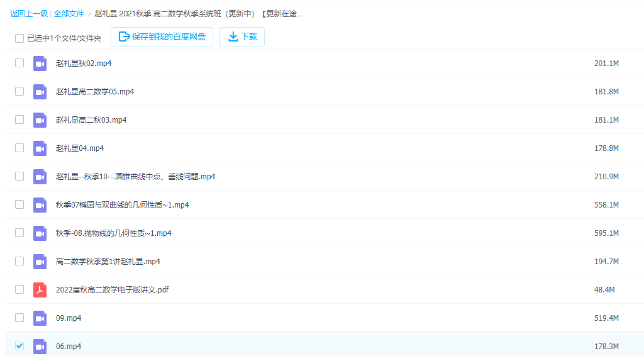The image size is (644, 356).
Task: Click the video icon for 赵礼显04.mp4
Action: (x=40, y=148)
